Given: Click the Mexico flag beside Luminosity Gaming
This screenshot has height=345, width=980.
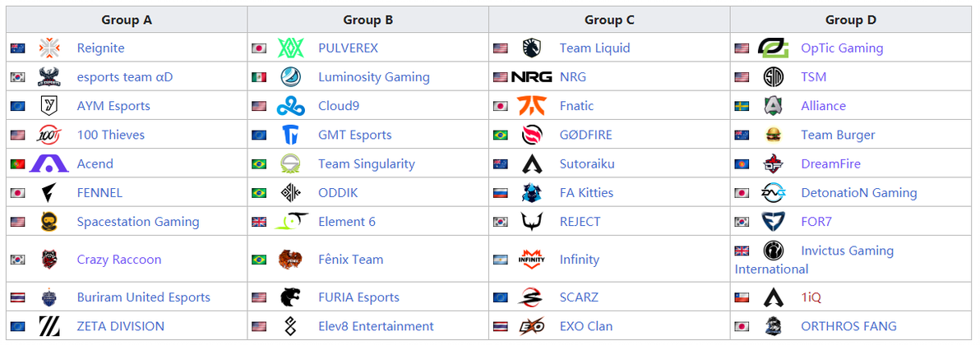Looking at the screenshot, I should (x=259, y=77).
